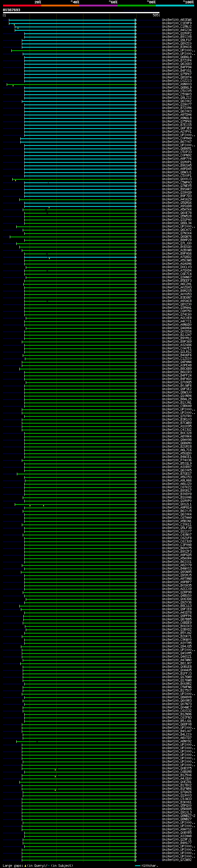Click the purple ~60% identity legend bar
This screenshot has height=868, width=197.
point(99,6)
